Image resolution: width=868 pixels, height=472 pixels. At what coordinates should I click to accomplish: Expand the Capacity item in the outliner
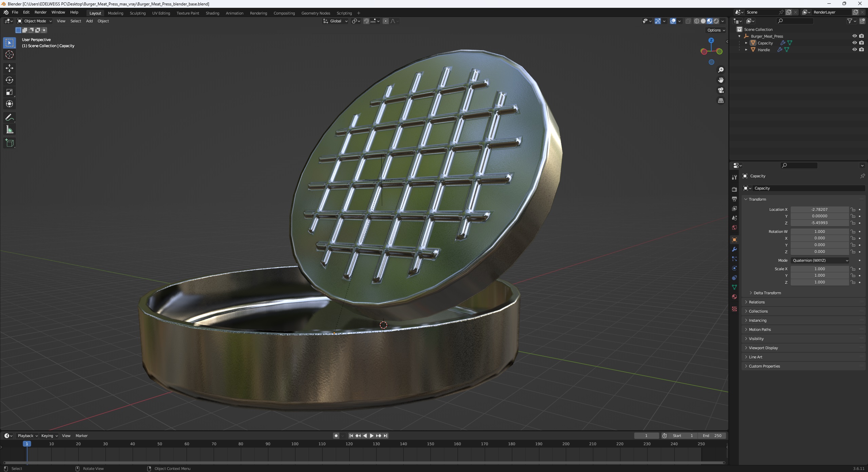click(x=746, y=43)
